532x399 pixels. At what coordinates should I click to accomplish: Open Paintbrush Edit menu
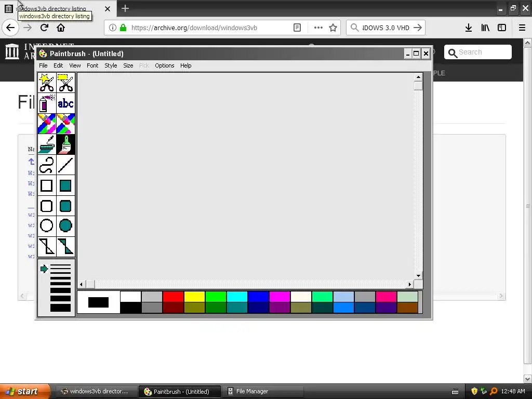coord(58,65)
